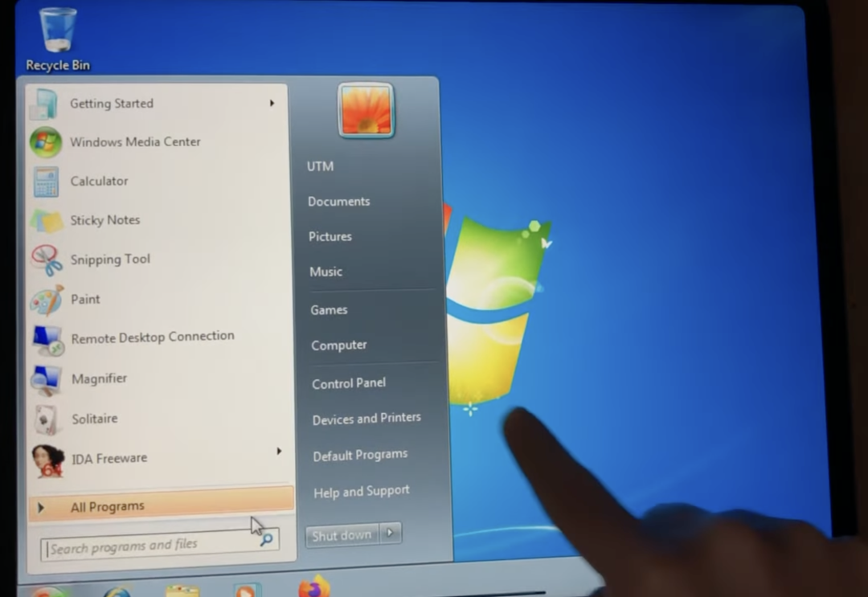
Task: Click Remote Desktop Connection icon
Action: pyautogui.click(x=48, y=340)
